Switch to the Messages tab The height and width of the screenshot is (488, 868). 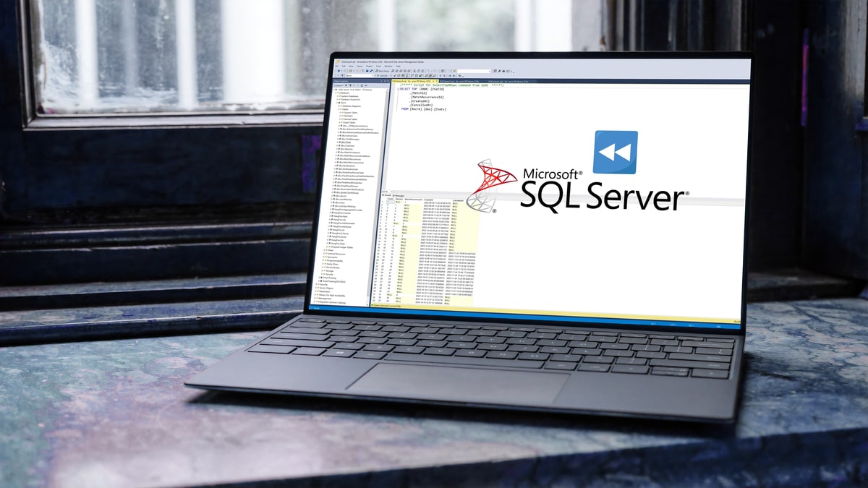point(399,196)
